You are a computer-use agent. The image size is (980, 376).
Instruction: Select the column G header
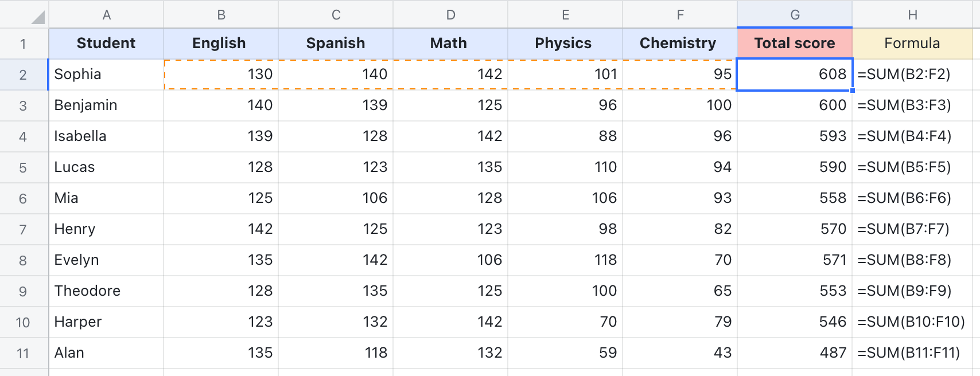[x=795, y=14]
